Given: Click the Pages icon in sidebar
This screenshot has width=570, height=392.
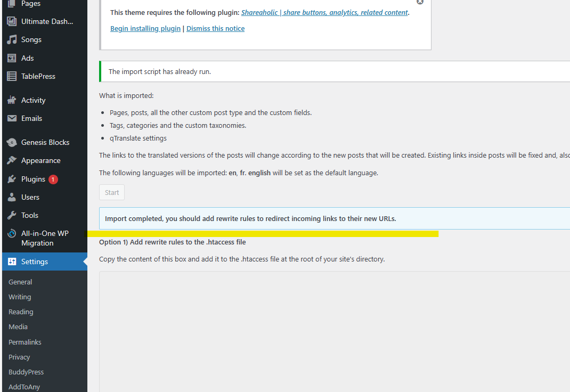Looking at the screenshot, I should (x=12, y=4).
